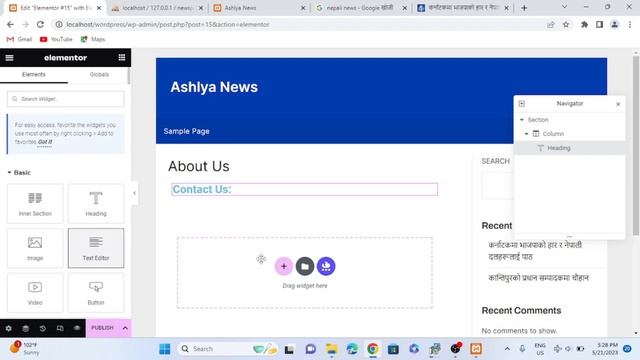Click the pink plus add-section button
640x360 pixels.
point(284,267)
